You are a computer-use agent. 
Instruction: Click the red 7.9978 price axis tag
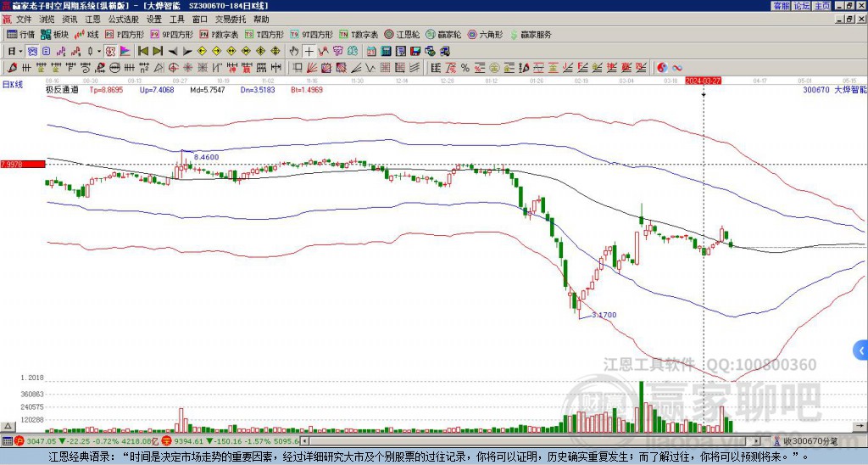tap(23, 164)
